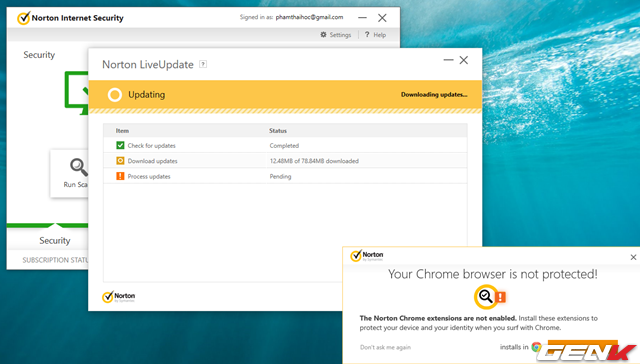Close the Norton LiveUpdate window

[x=464, y=60]
